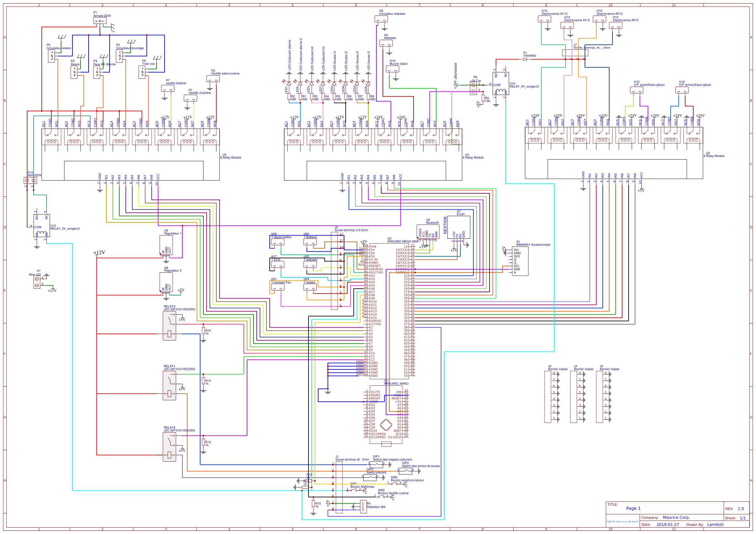Click the J3 Bornier masse terminal block

(547, 396)
